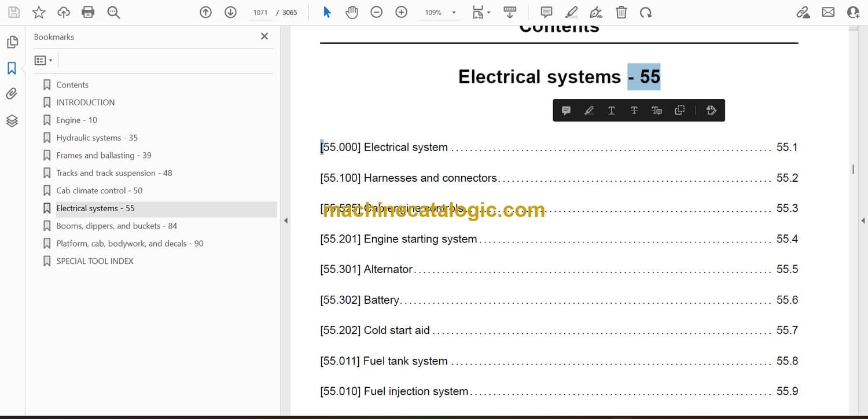The height and width of the screenshot is (419, 868).
Task: Click the scrolling mode icon in the top toolbar
Action: pos(510,12)
